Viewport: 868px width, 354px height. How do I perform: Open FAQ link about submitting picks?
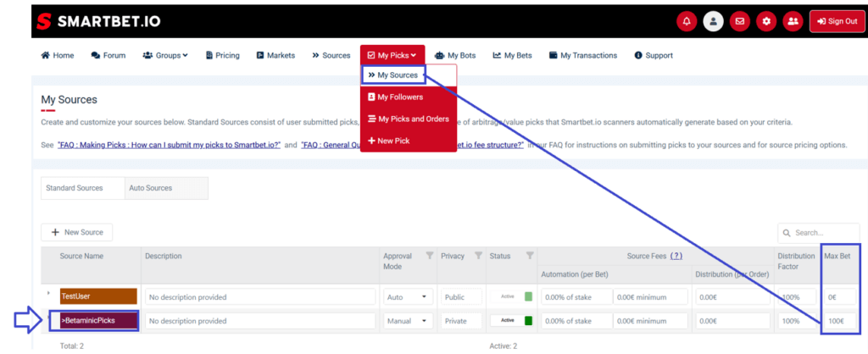point(170,145)
